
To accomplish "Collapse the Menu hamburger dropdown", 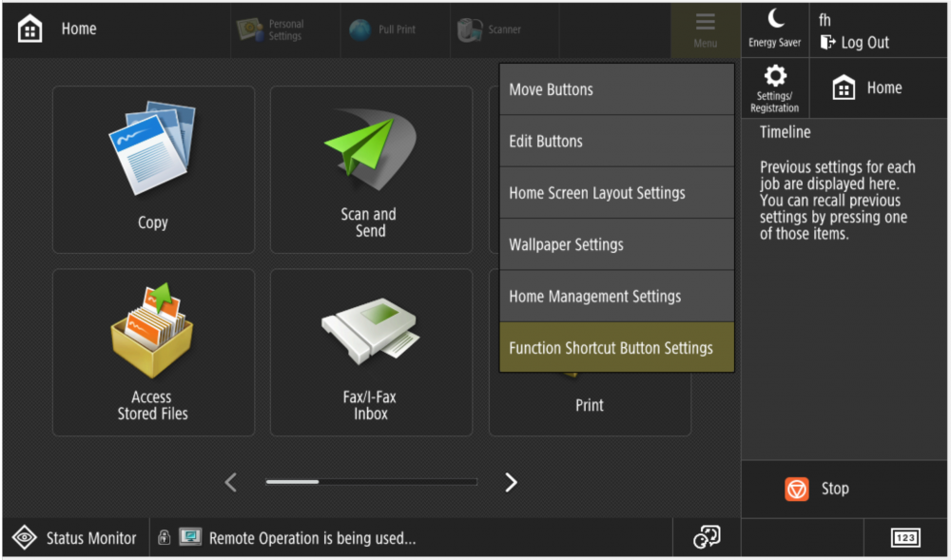I will point(705,29).
